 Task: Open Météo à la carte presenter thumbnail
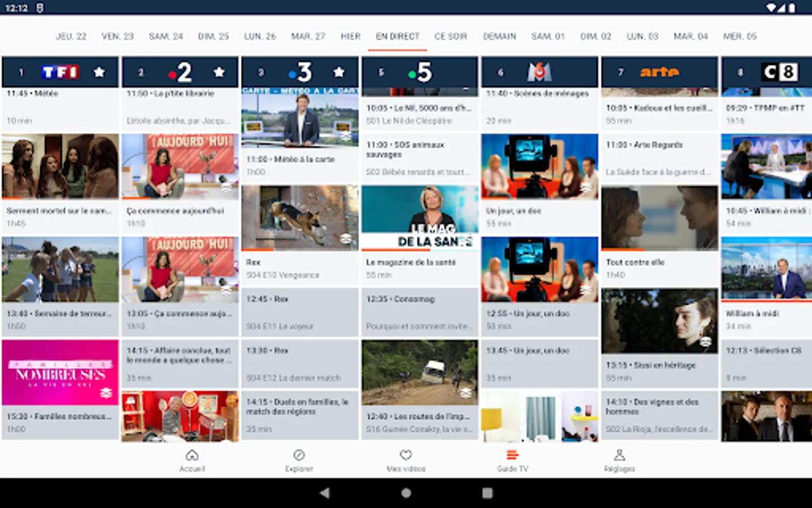click(x=300, y=117)
